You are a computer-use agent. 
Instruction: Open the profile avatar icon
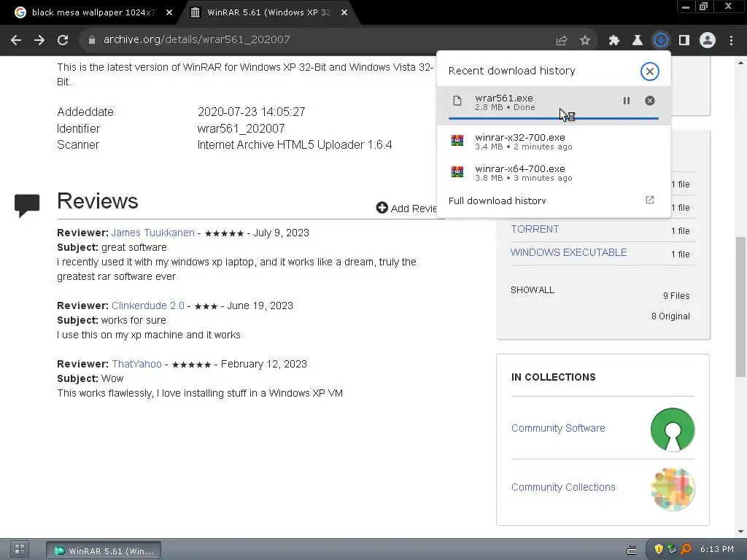point(708,41)
